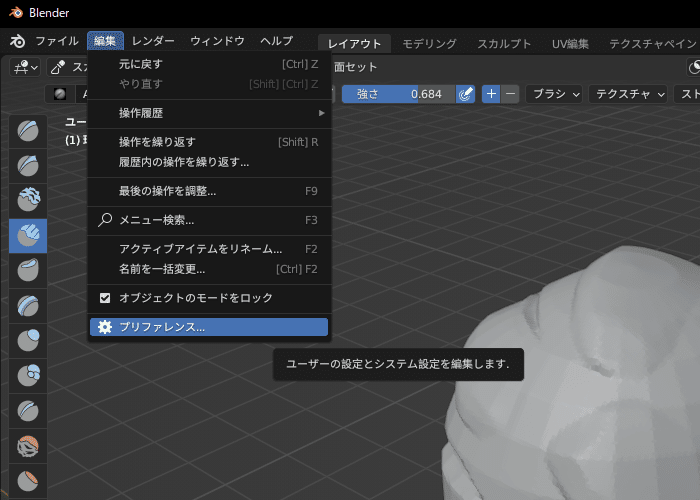
Task: Choose アクティブアイテムをリネーム… entry
Action: click(209, 249)
